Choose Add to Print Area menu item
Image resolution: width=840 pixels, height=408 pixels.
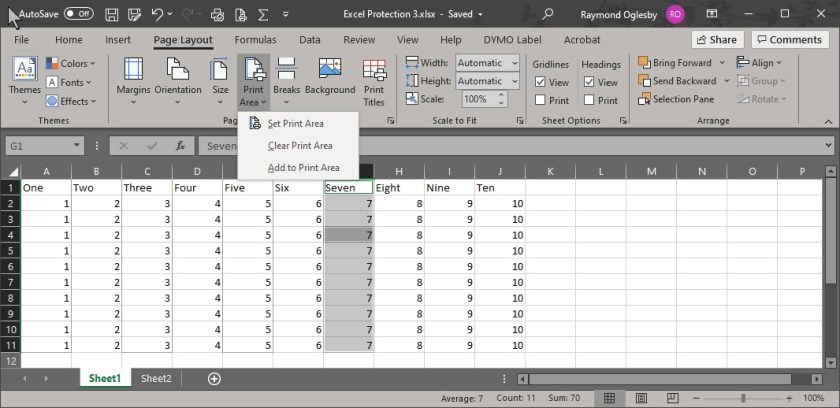(x=298, y=168)
